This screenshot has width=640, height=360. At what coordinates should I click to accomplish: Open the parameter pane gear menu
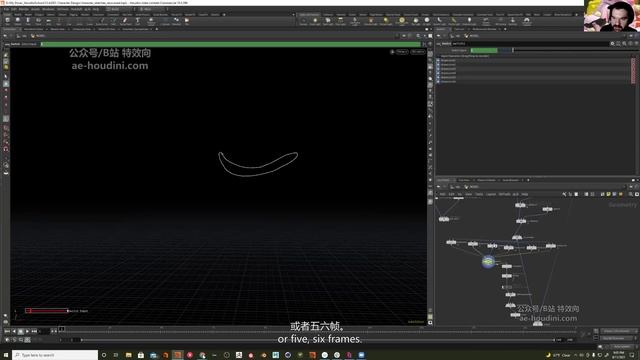pyautogui.click(x=612, y=43)
